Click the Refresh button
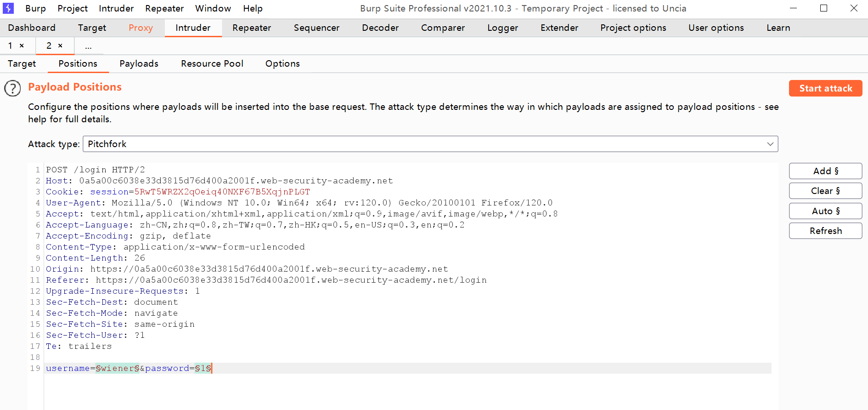868x410 pixels. [x=825, y=231]
